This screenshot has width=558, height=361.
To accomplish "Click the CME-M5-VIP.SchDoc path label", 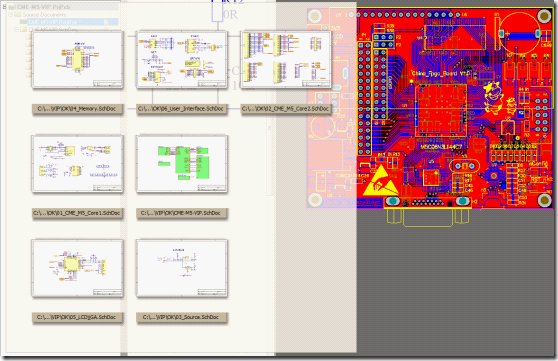I will 181,213.
